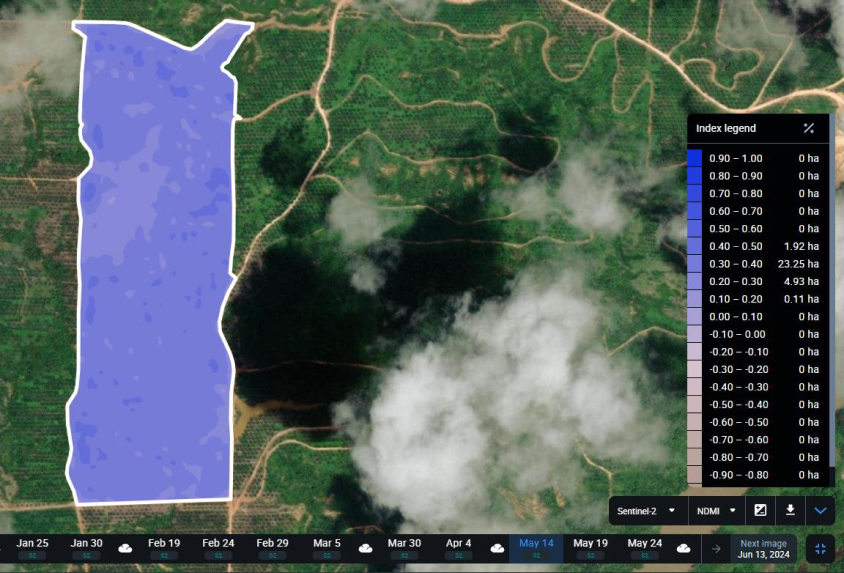Viewport: 844px width, 573px height.
Task: Click cloud icon between Apr 4 and May 14
Action: click(x=497, y=548)
